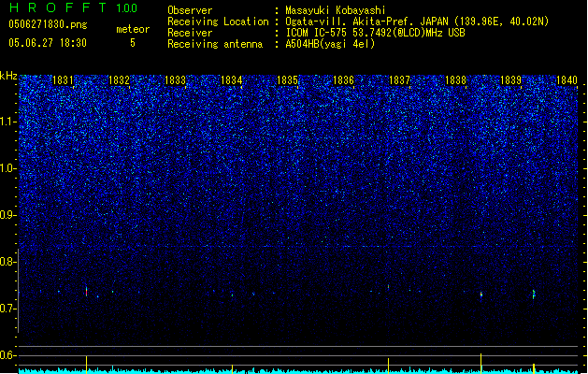Click the meteor count 5
Screen dimensions: 588x374
(x=133, y=43)
